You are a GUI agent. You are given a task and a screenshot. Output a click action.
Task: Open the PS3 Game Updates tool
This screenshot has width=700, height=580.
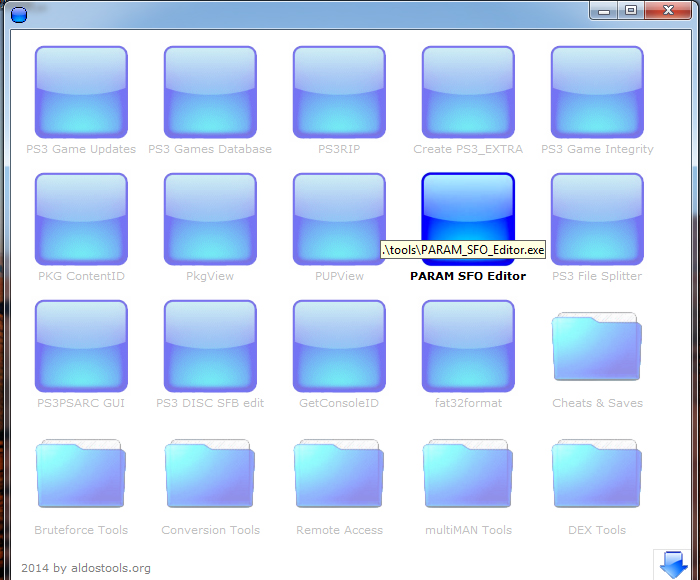click(x=81, y=92)
